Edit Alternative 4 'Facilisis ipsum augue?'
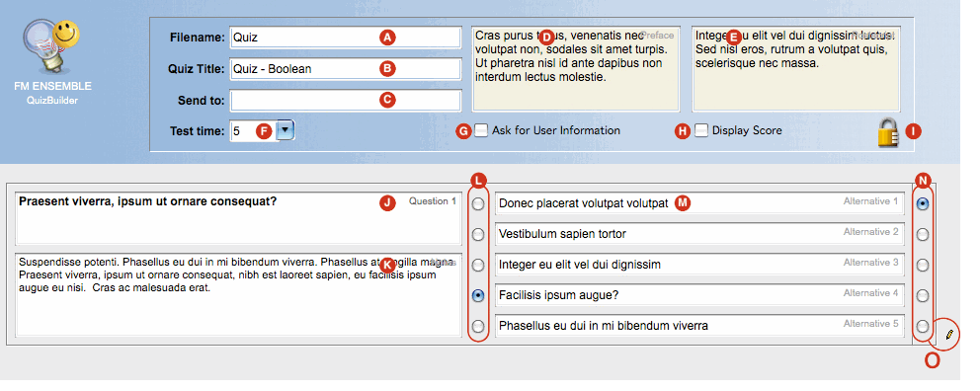 coord(700,295)
